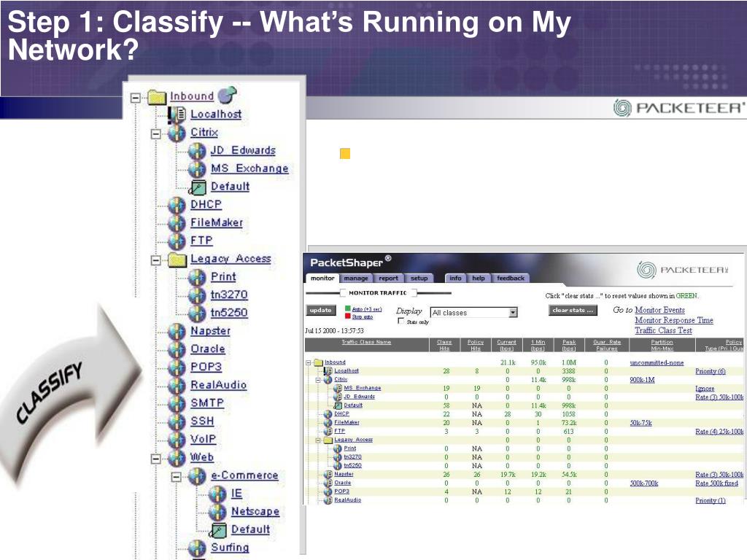Click the FTP globe icon in large tree
Image resolution: width=747 pixels, height=560 pixels.
[x=177, y=241]
